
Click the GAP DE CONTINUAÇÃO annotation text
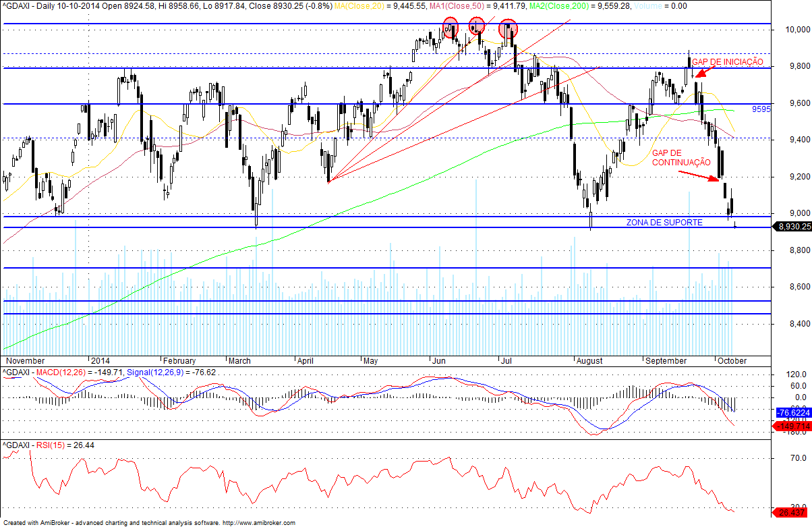point(681,158)
